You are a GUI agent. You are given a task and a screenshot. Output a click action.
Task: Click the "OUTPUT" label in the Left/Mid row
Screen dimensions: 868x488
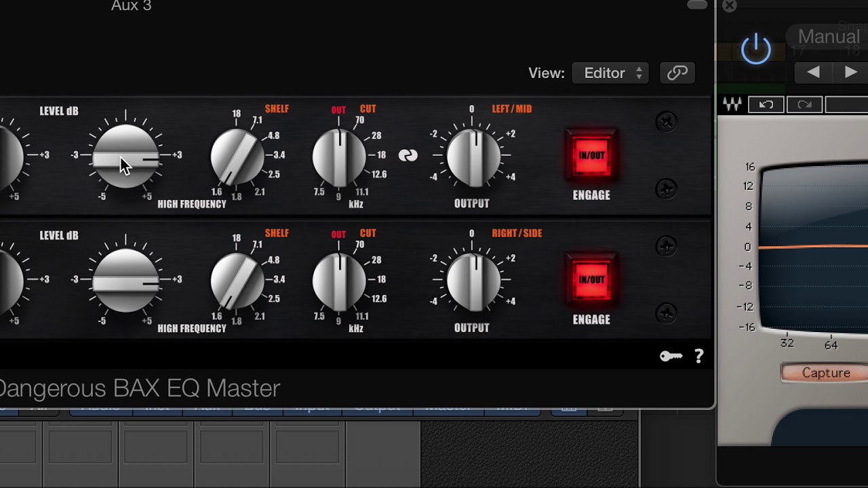coord(471,203)
